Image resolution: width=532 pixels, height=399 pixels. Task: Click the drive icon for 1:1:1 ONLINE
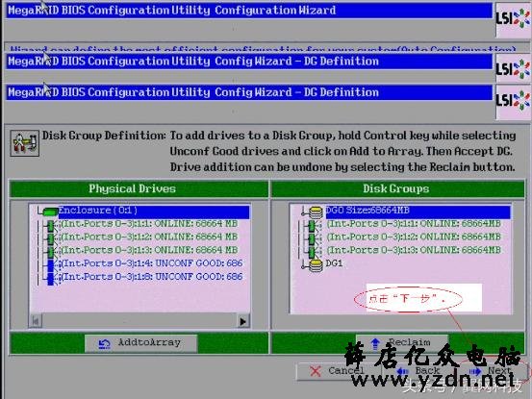click(x=51, y=225)
